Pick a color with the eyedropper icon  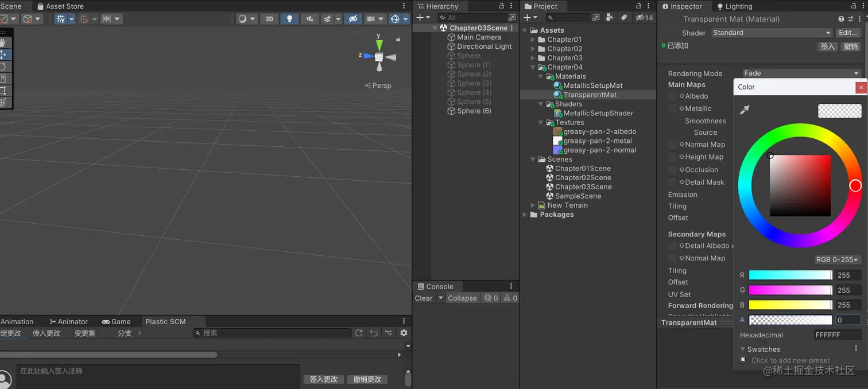click(x=745, y=110)
